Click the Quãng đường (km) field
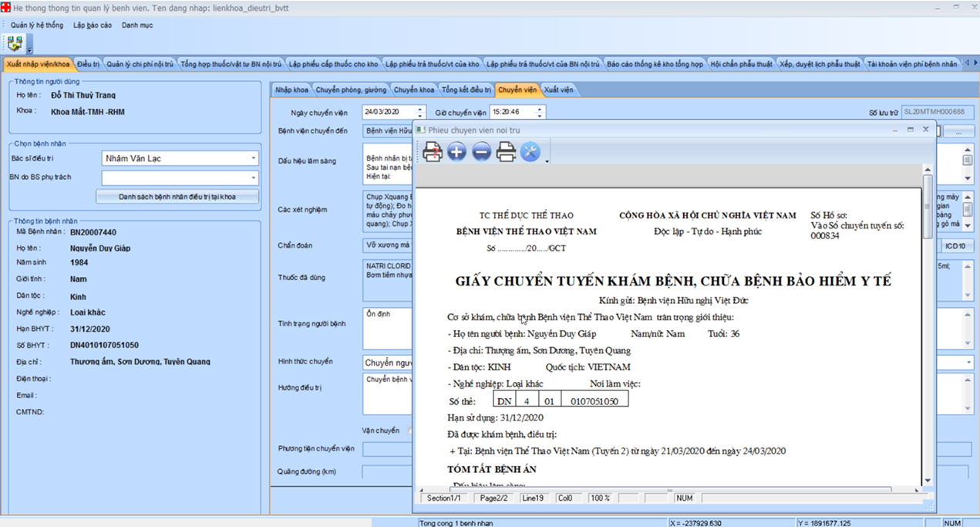This screenshot has height=527, width=980. click(x=387, y=471)
